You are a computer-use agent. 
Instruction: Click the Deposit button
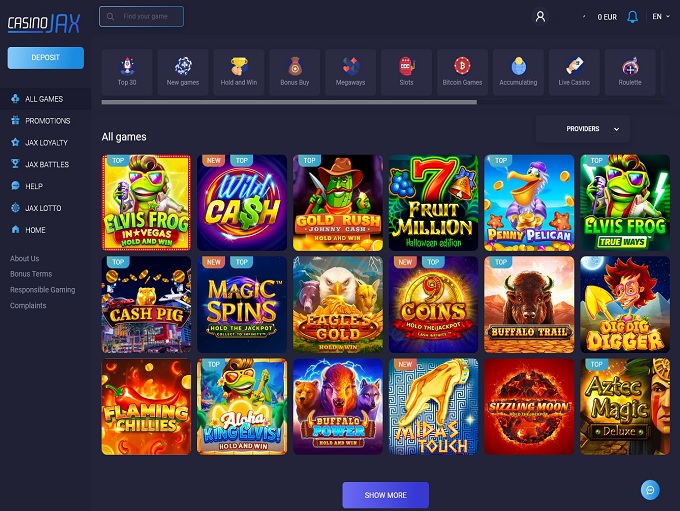pyautogui.click(x=46, y=58)
